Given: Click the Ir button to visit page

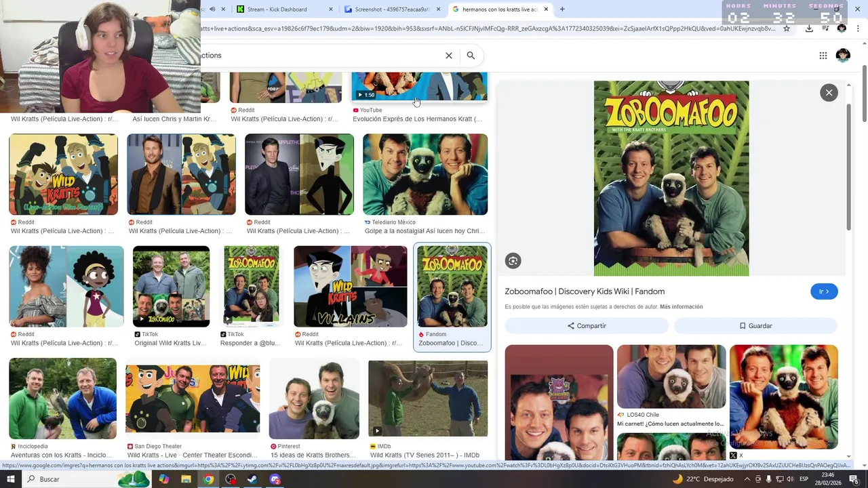Looking at the screenshot, I should pos(824,291).
